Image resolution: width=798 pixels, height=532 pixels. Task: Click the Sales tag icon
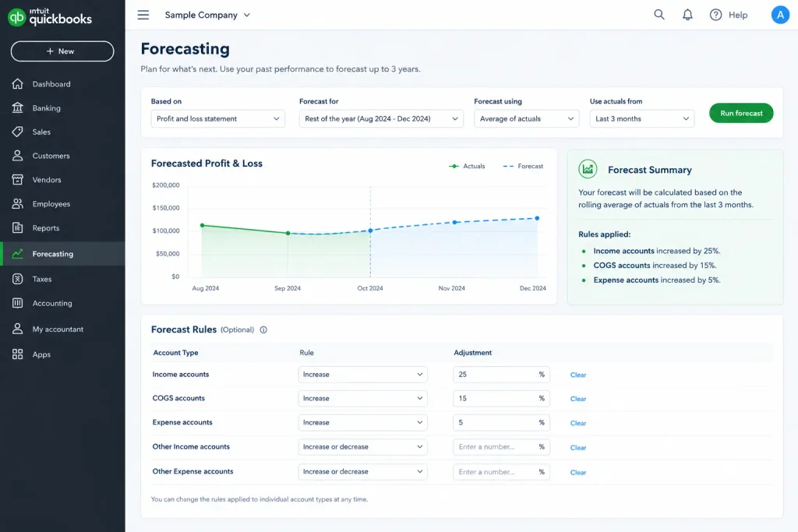click(17, 132)
